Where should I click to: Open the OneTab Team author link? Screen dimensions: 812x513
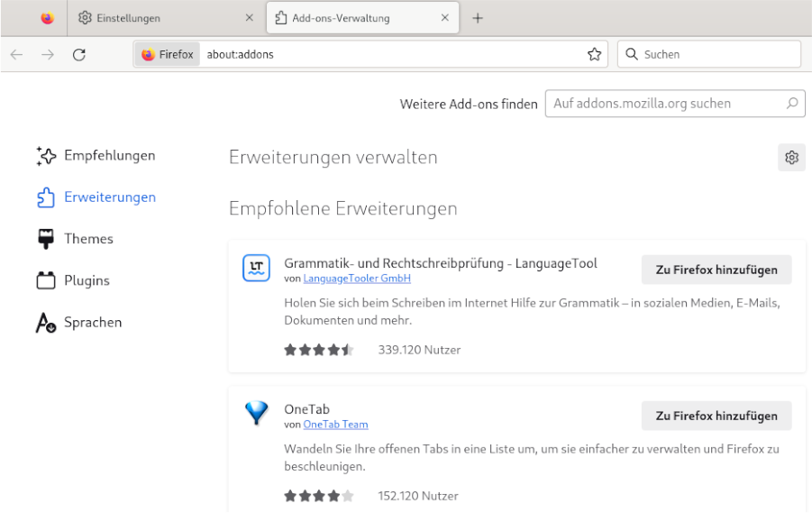pos(335,425)
